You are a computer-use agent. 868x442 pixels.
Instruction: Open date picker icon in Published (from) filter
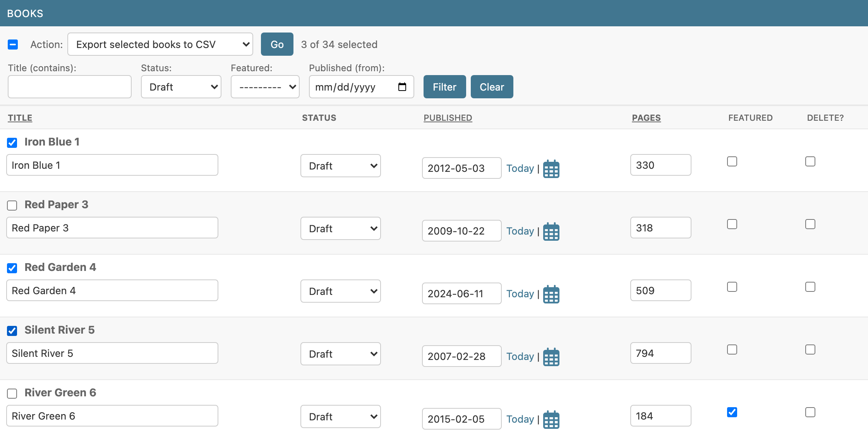coord(402,87)
